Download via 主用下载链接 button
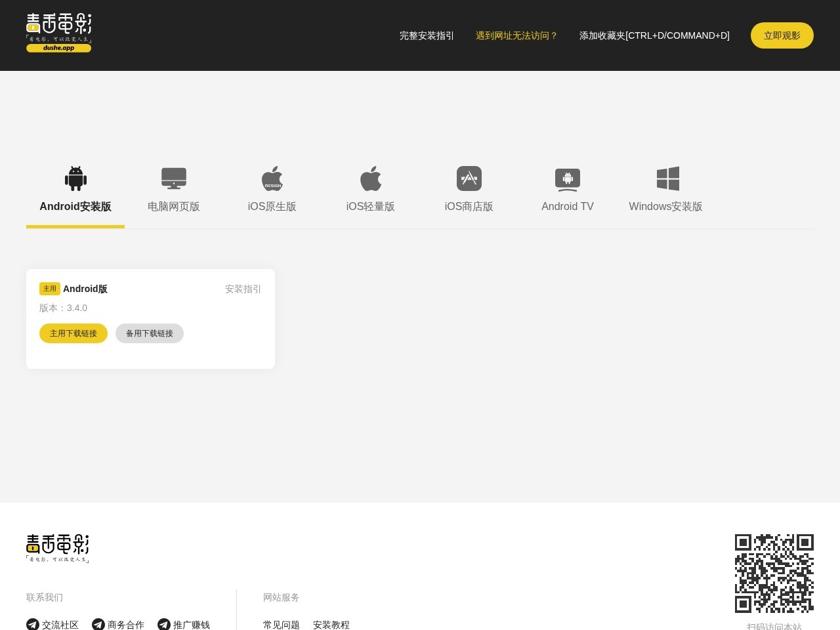The height and width of the screenshot is (630, 840). 73,333
